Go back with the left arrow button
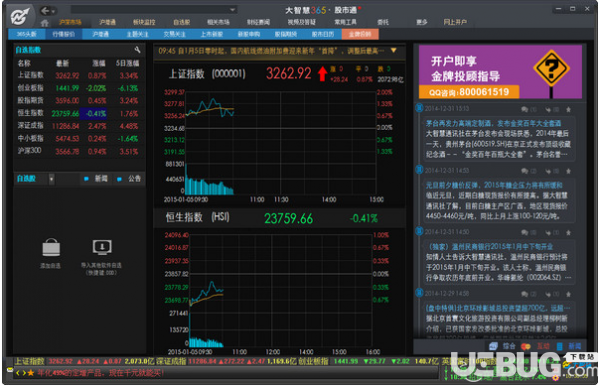 (45, 11)
